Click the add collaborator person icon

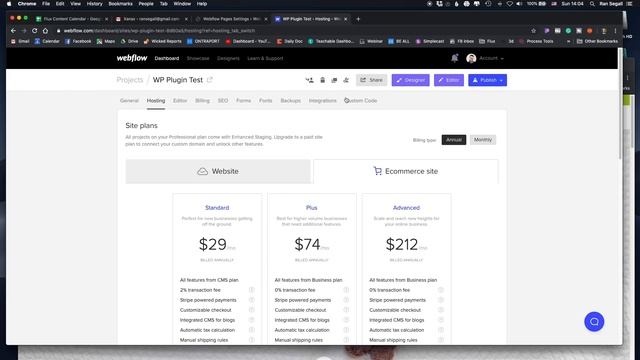tap(309, 80)
